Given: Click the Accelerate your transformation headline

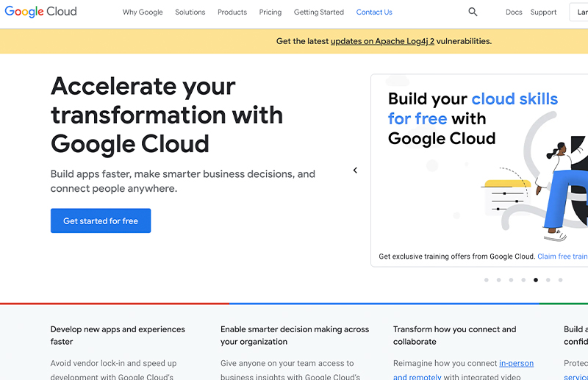Looking at the screenshot, I should (167, 115).
